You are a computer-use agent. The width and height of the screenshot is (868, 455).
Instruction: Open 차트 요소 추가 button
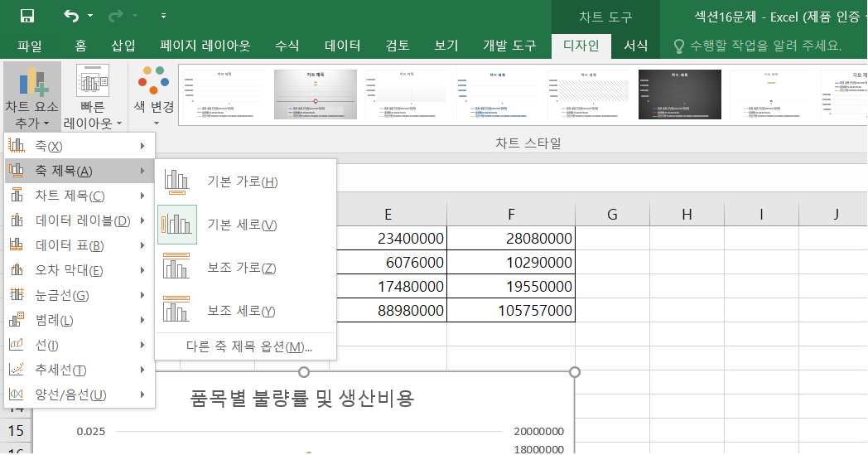pos(31,95)
